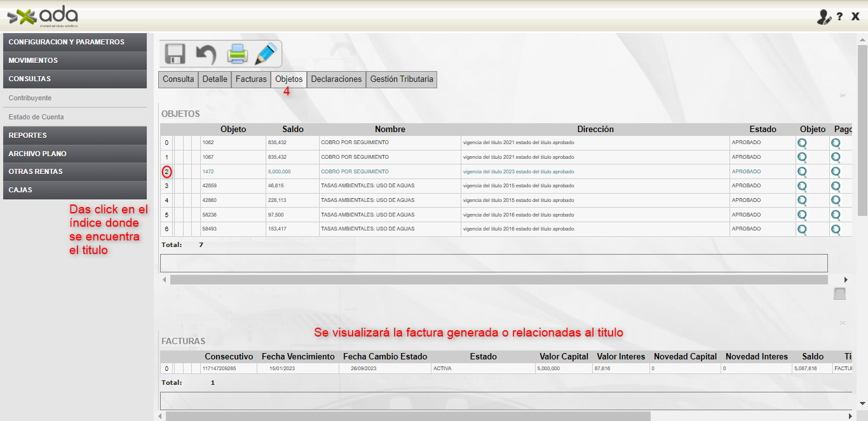Expand the CONFIGURACION Y PARAMETROS menu
The height and width of the screenshot is (421, 868).
tap(75, 42)
